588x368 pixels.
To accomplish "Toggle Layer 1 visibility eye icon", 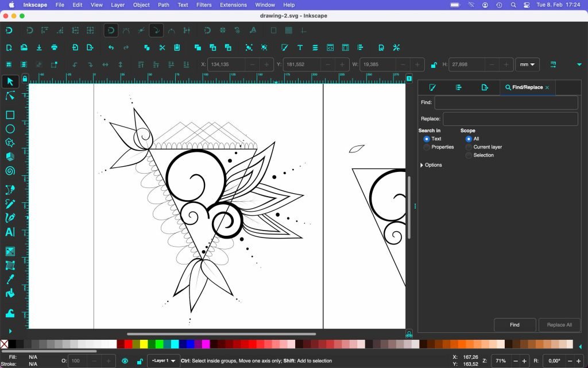I will (x=125, y=361).
